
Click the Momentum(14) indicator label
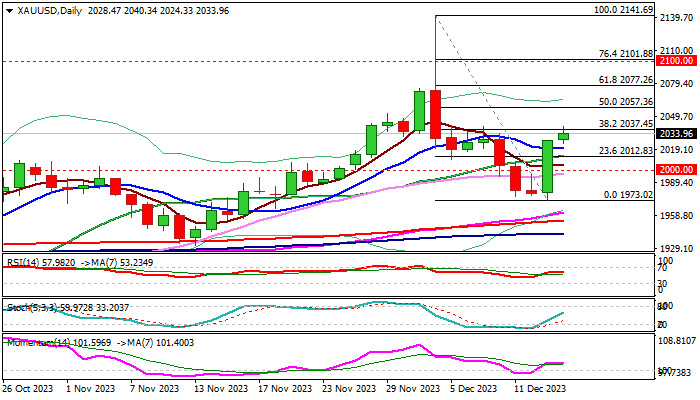(36, 342)
